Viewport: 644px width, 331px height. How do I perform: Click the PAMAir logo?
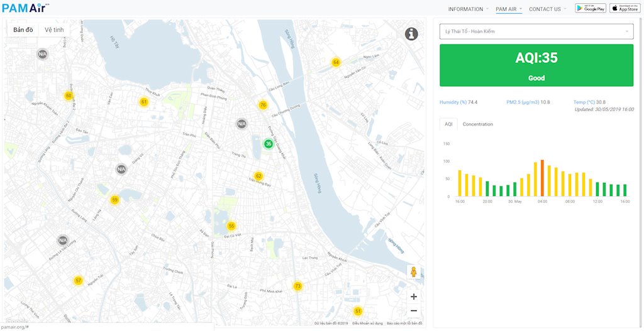25,8
